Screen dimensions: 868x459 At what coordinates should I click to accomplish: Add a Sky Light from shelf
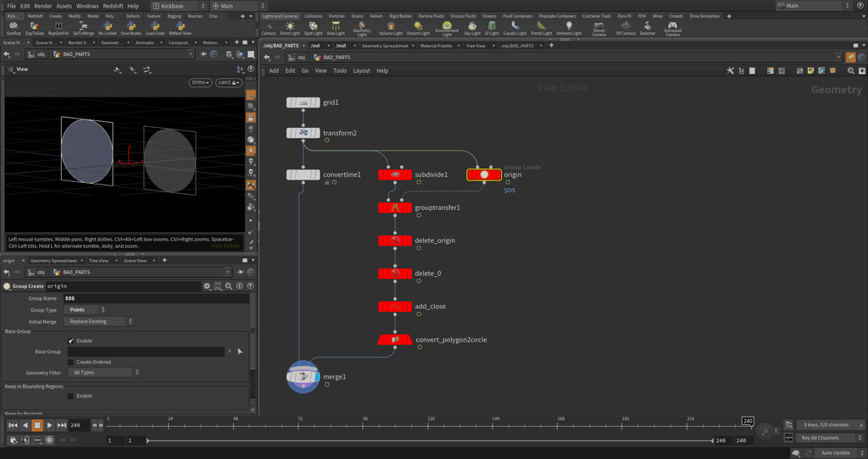(472, 28)
